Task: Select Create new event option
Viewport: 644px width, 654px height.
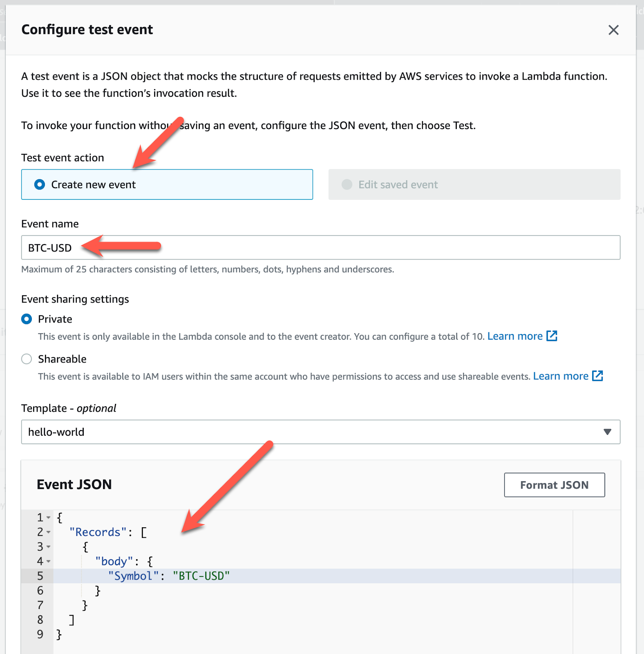Action: click(x=40, y=185)
